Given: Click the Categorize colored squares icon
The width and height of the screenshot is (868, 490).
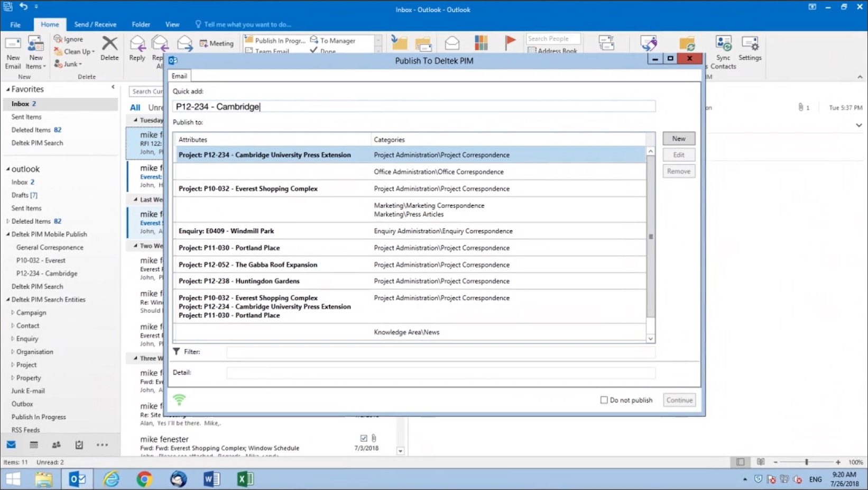Looking at the screenshot, I should (x=481, y=43).
